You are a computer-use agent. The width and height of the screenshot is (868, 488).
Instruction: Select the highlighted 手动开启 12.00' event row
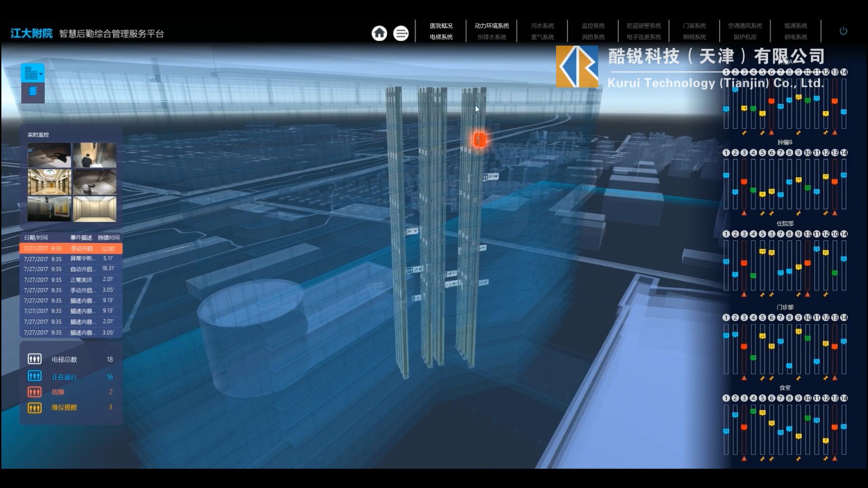click(x=71, y=249)
